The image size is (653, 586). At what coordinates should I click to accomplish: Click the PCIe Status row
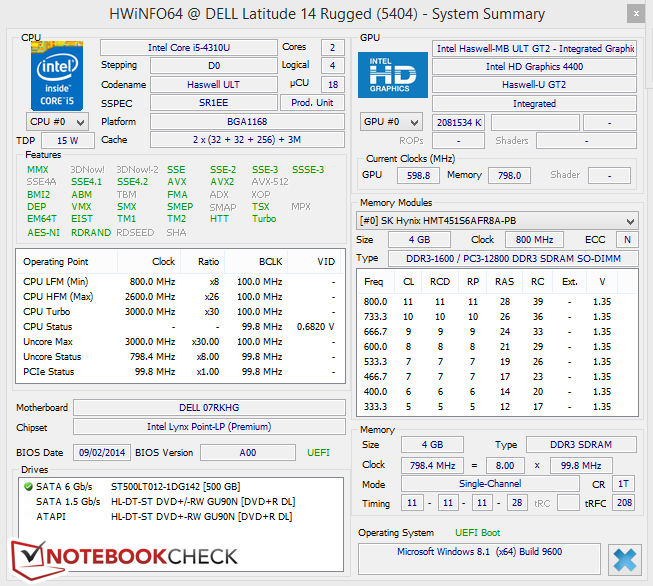(x=180, y=372)
